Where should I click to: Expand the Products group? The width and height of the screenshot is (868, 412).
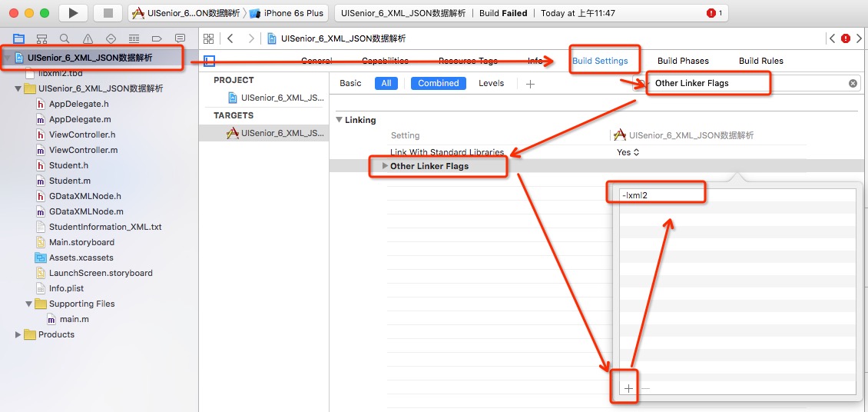tap(18, 334)
